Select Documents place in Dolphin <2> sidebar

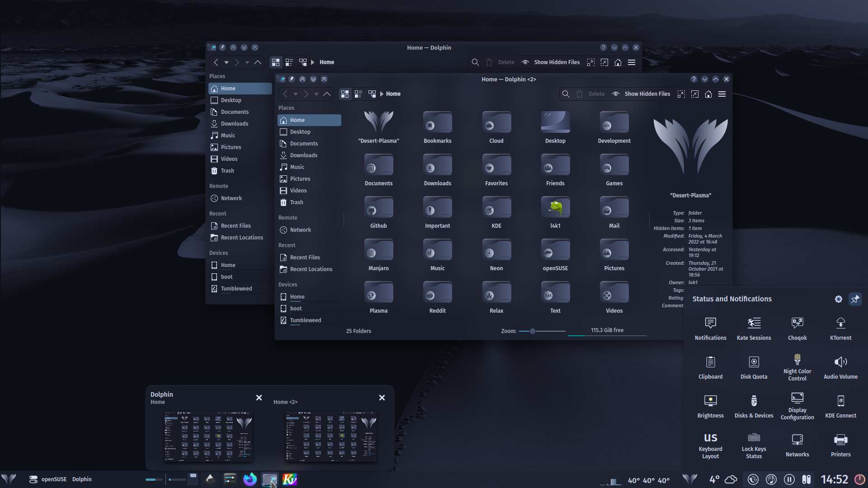[x=309, y=144]
